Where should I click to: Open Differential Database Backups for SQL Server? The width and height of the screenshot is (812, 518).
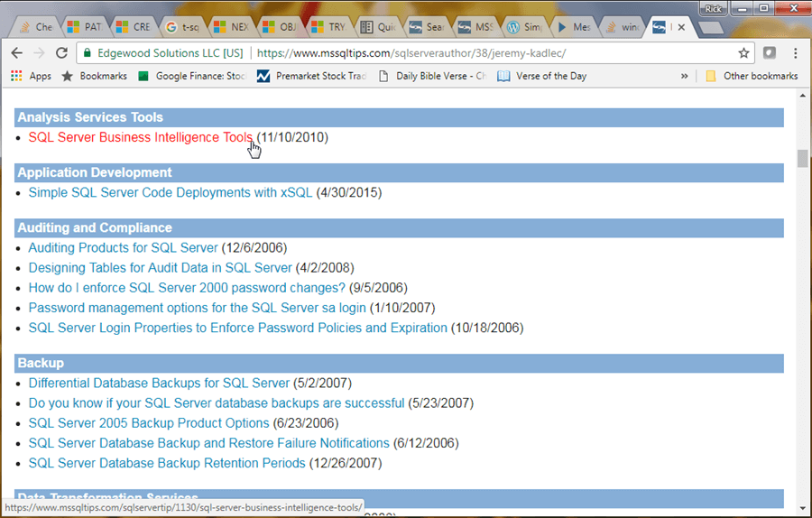coord(159,384)
